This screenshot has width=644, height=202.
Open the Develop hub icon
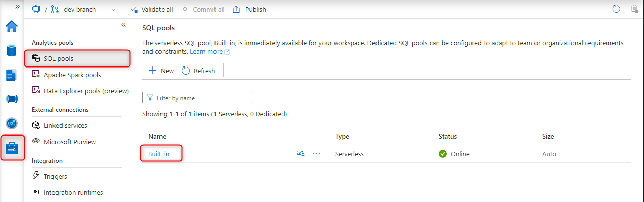[x=11, y=75]
